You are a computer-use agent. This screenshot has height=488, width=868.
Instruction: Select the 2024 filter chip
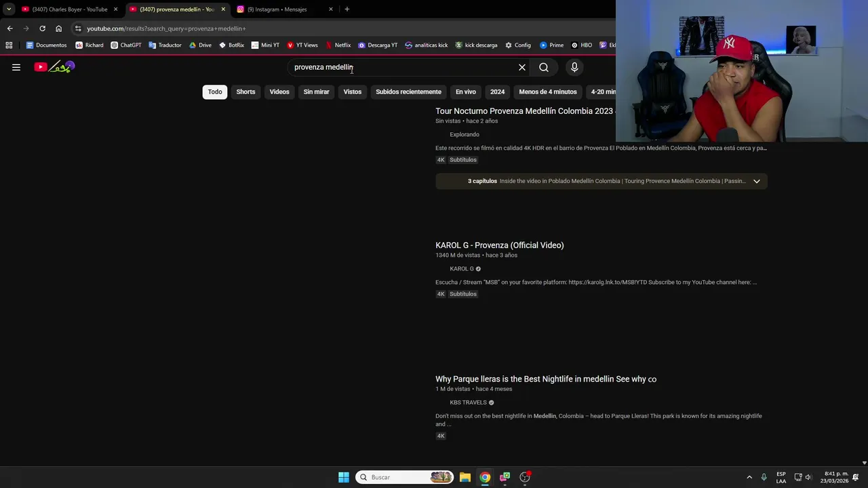[x=498, y=91]
